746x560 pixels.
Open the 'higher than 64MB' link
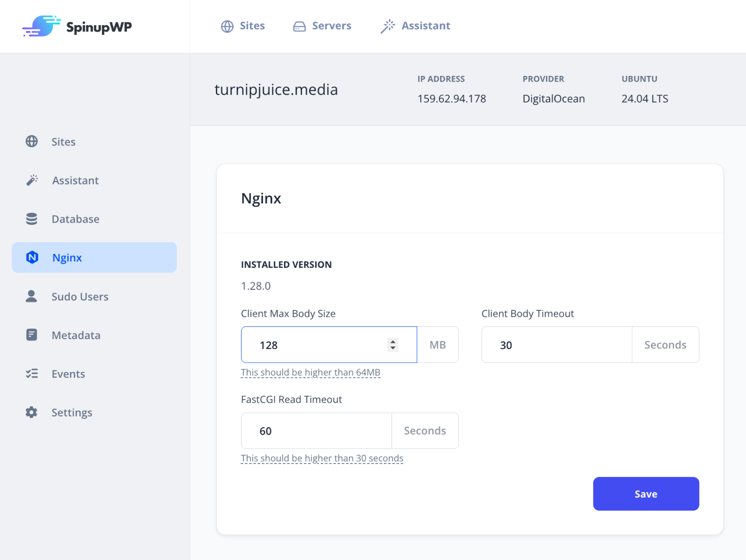310,372
